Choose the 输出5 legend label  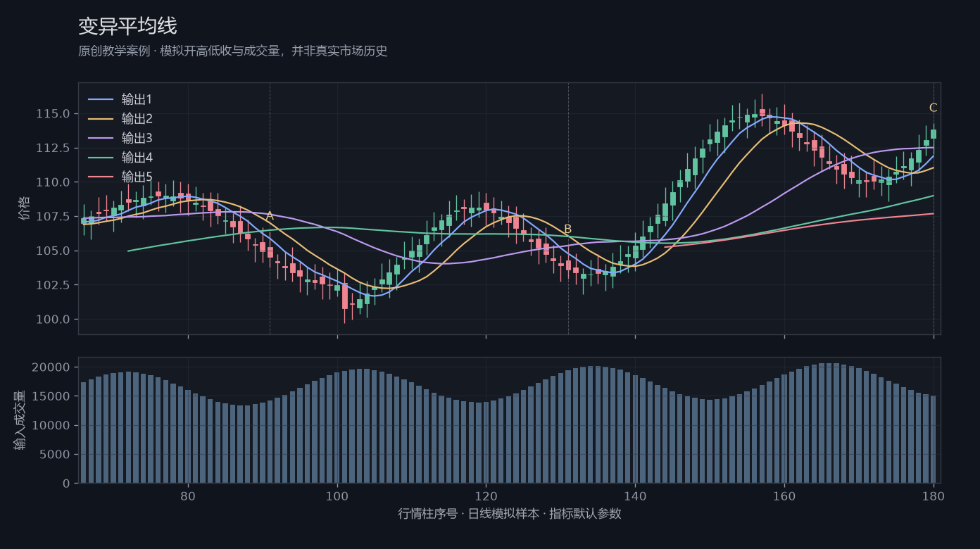coord(137,177)
